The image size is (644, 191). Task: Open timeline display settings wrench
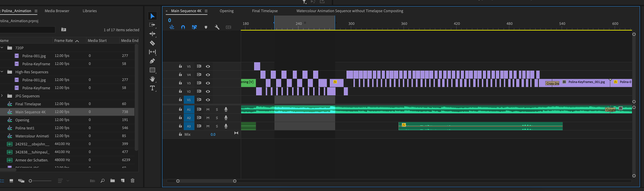click(x=217, y=27)
